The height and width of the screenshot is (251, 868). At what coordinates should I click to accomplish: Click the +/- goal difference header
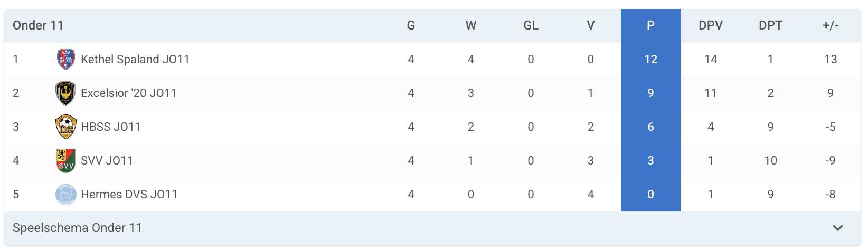(x=831, y=25)
